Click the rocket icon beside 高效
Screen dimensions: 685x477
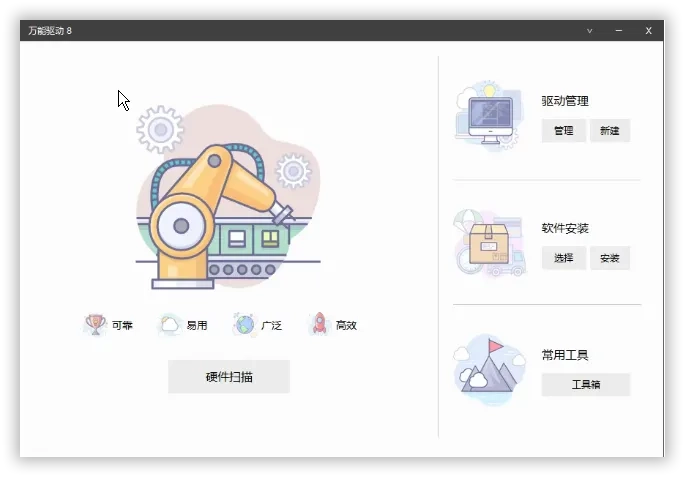coord(320,324)
